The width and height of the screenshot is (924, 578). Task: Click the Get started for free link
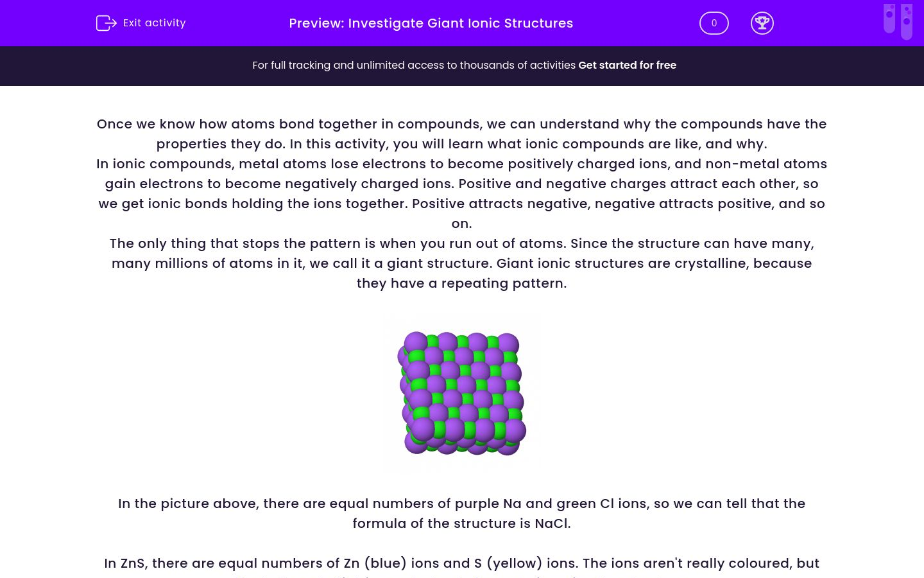click(x=627, y=66)
